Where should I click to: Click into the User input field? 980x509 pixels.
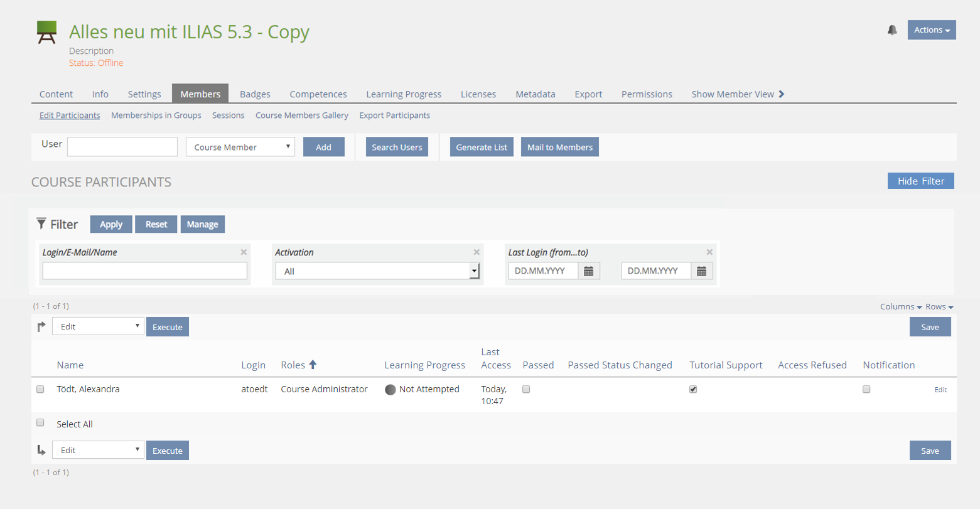pyautogui.click(x=122, y=147)
